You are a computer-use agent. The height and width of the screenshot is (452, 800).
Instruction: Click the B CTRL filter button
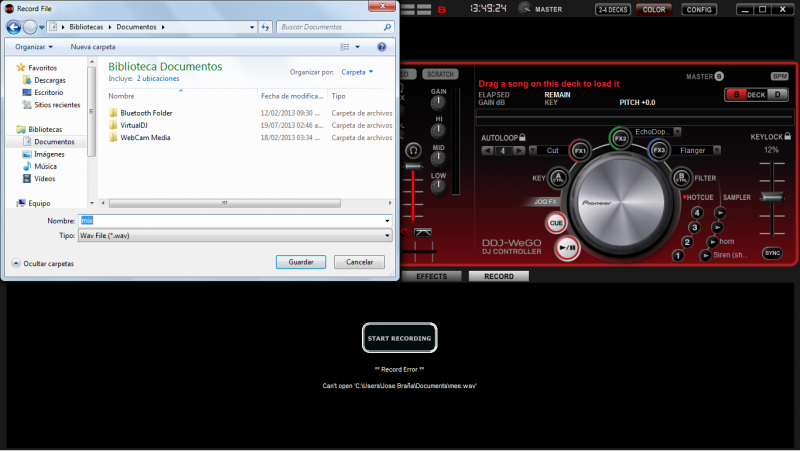pos(681,178)
